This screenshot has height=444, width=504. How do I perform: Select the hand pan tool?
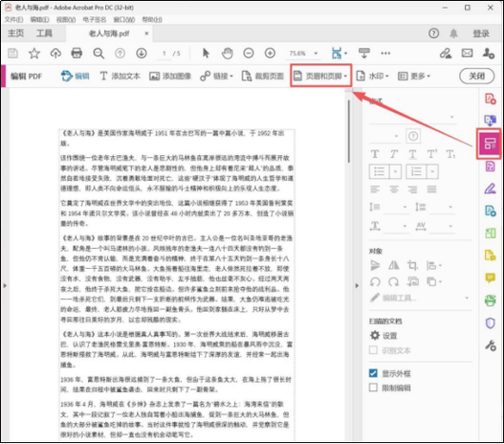(228, 53)
